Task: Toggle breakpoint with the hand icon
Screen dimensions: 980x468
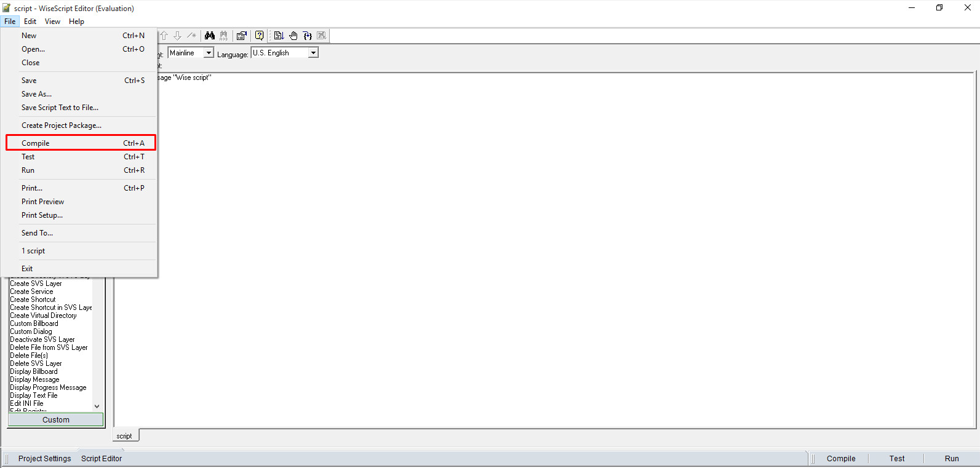Action: [293, 36]
